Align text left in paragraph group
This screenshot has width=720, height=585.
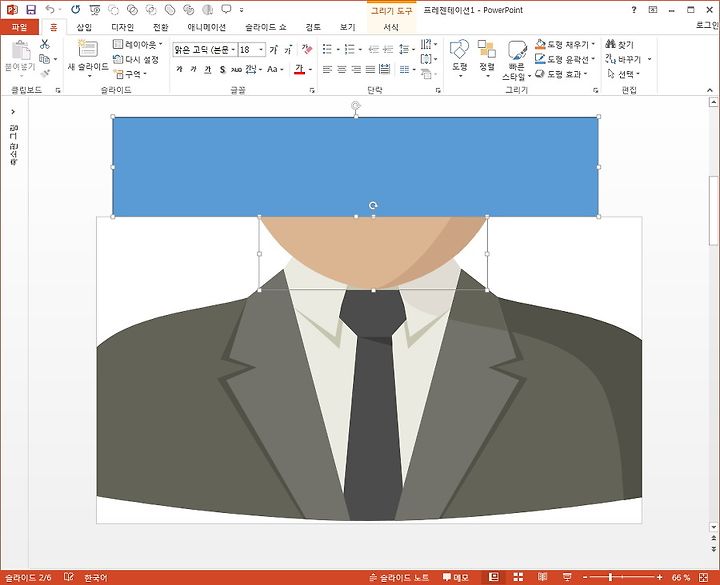[x=327, y=69]
